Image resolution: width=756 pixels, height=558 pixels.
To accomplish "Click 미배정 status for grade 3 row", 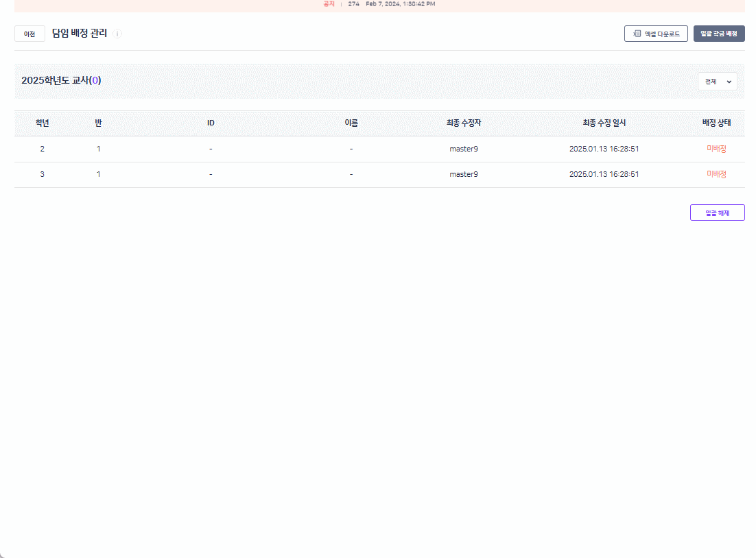I will tap(716, 174).
